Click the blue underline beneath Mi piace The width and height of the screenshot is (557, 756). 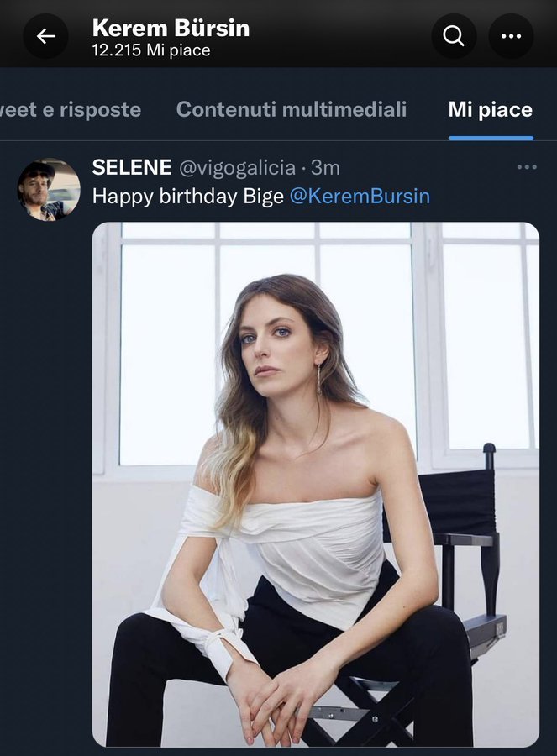(491, 138)
